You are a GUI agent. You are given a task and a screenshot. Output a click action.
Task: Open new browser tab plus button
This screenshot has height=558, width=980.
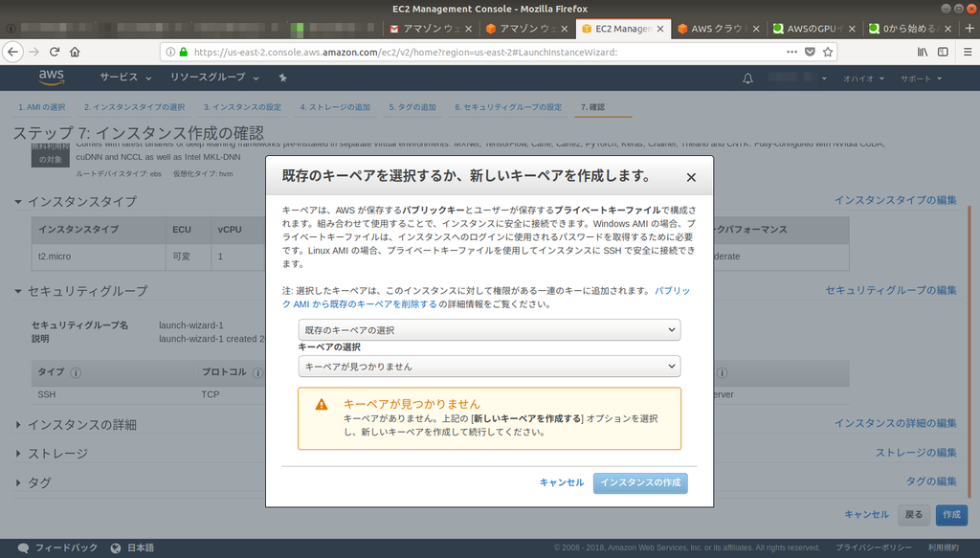[x=969, y=28]
